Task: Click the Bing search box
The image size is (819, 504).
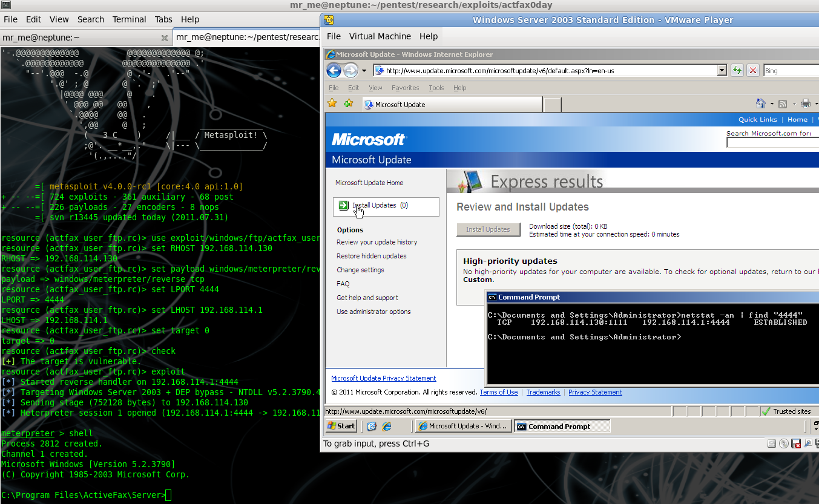Action: click(x=791, y=71)
